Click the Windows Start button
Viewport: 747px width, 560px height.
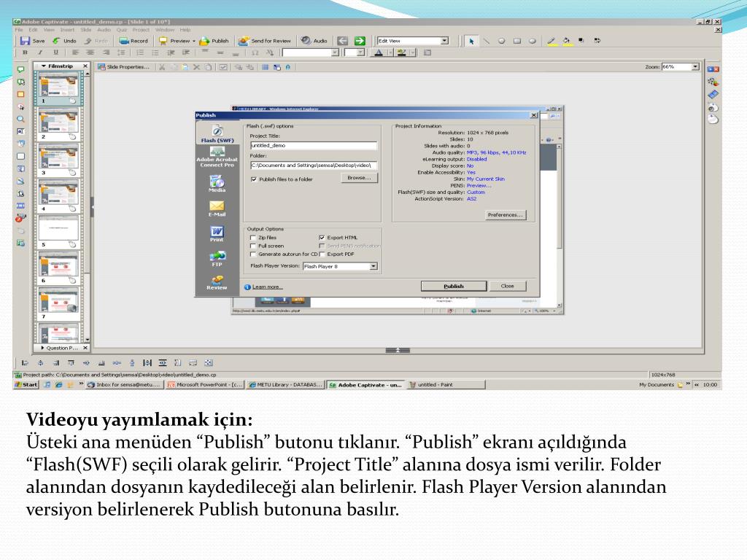point(26,385)
